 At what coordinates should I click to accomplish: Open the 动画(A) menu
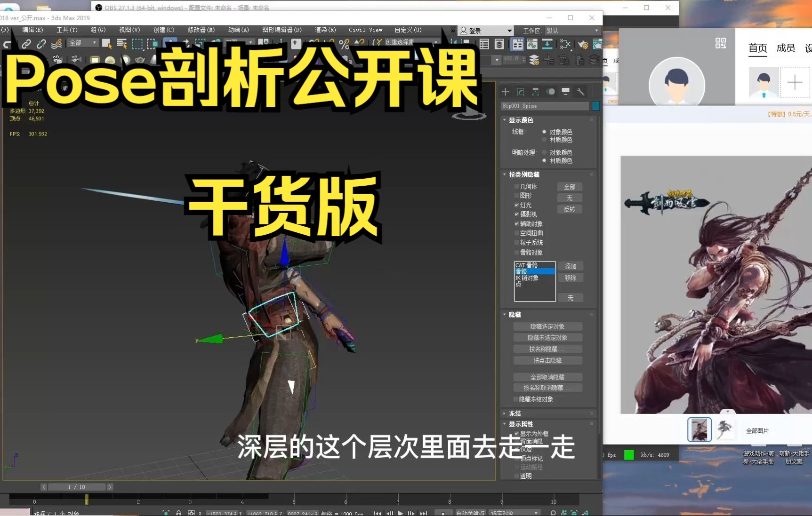(238, 30)
